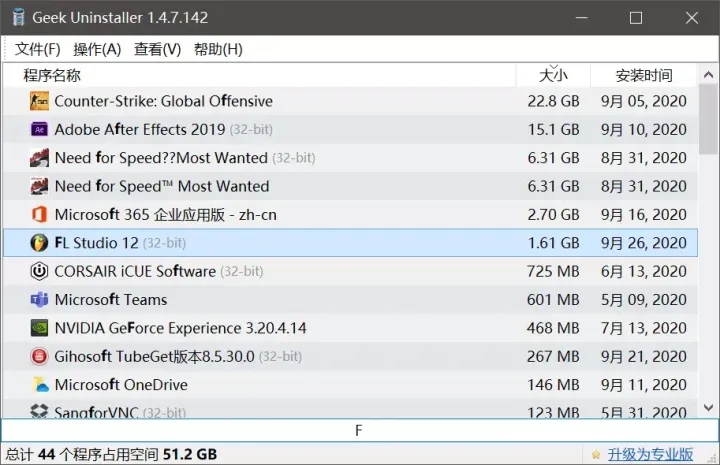Click the 9月 10, 2020 install date
The width and height of the screenshot is (720, 465).
pyautogui.click(x=644, y=129)
